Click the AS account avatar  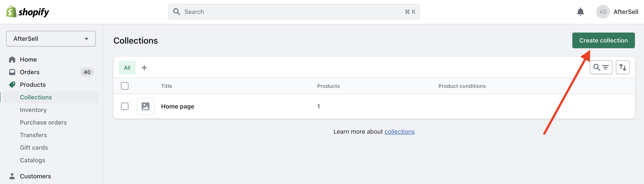pos(603,12)
